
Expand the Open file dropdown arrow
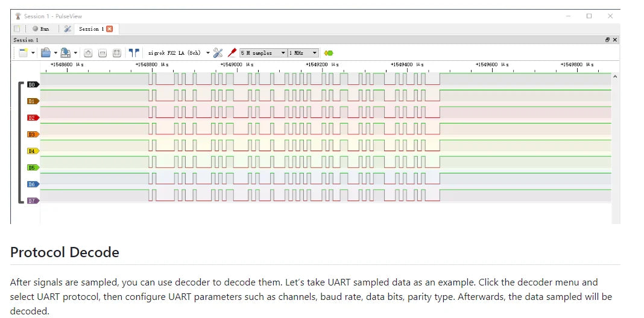[x=55, y=53]
